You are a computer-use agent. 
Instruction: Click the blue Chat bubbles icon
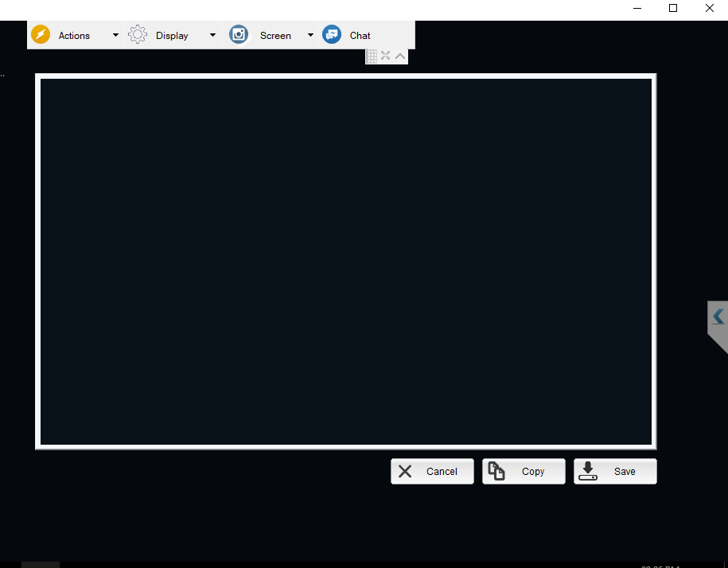point(332,35)
